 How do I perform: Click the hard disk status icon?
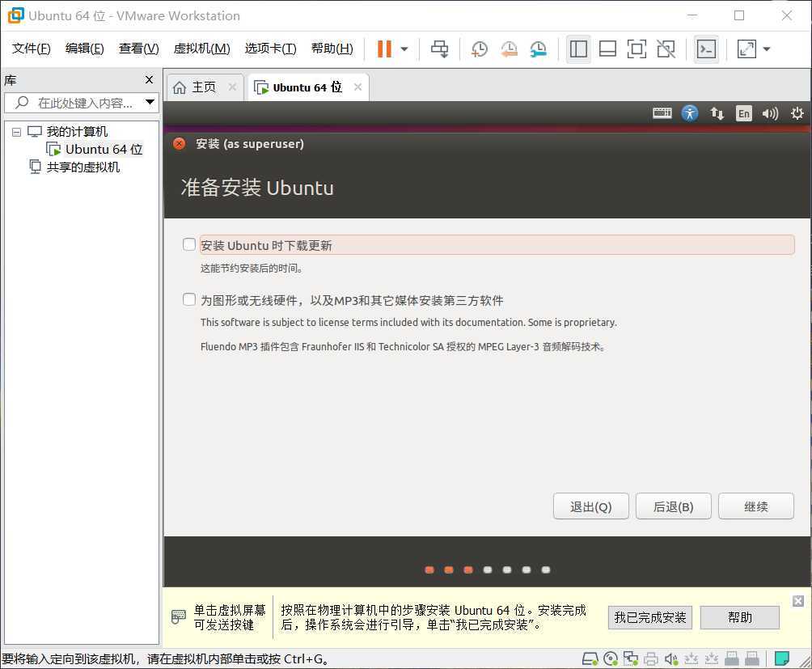(x=590, y=658)
